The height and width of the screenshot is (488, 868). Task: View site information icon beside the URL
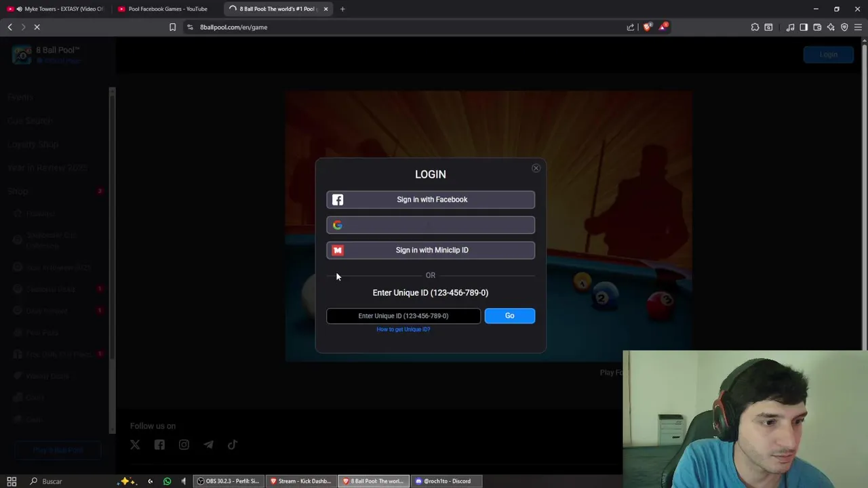click(x=190, y=27)
